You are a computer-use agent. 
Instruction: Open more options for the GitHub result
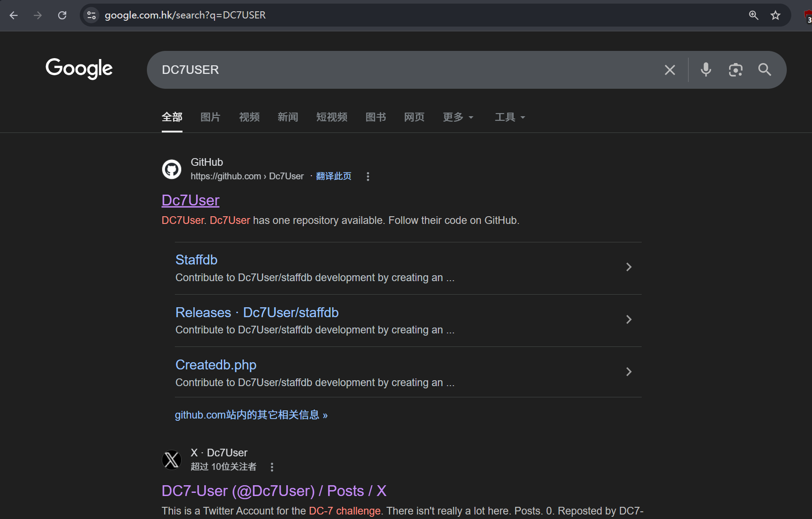368,177
